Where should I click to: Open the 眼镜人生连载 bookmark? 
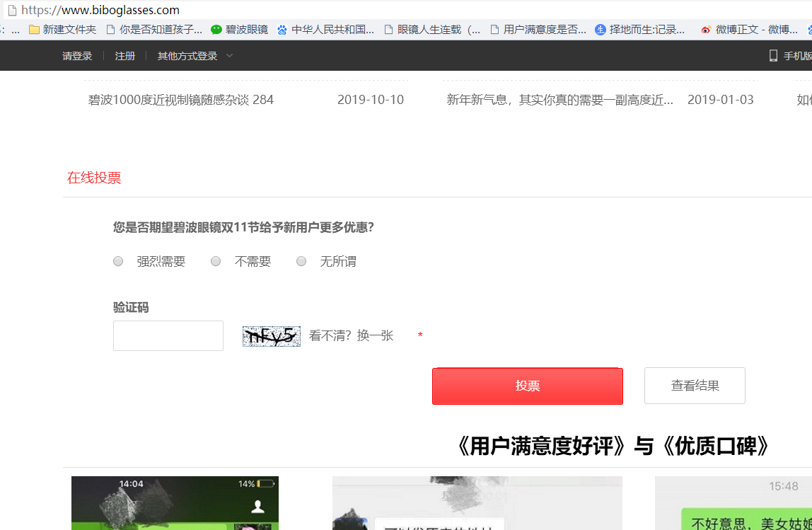pos(432,30)
